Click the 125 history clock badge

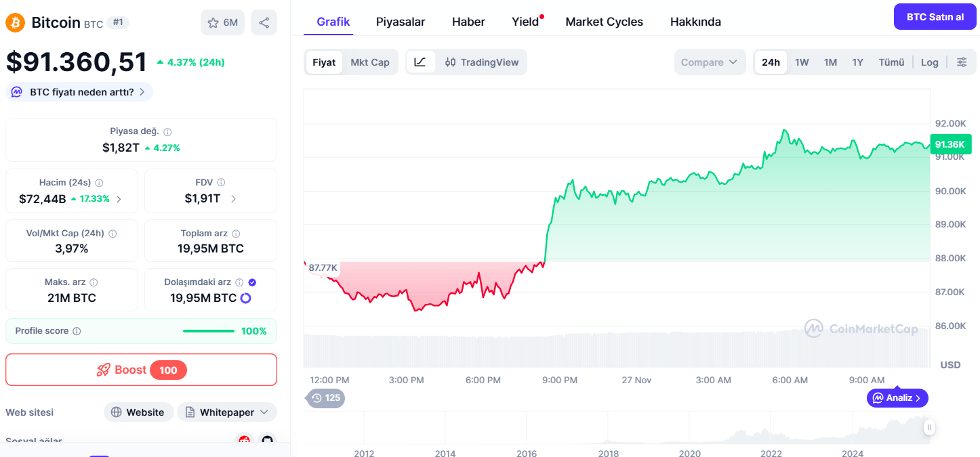(x=325, y=398)
